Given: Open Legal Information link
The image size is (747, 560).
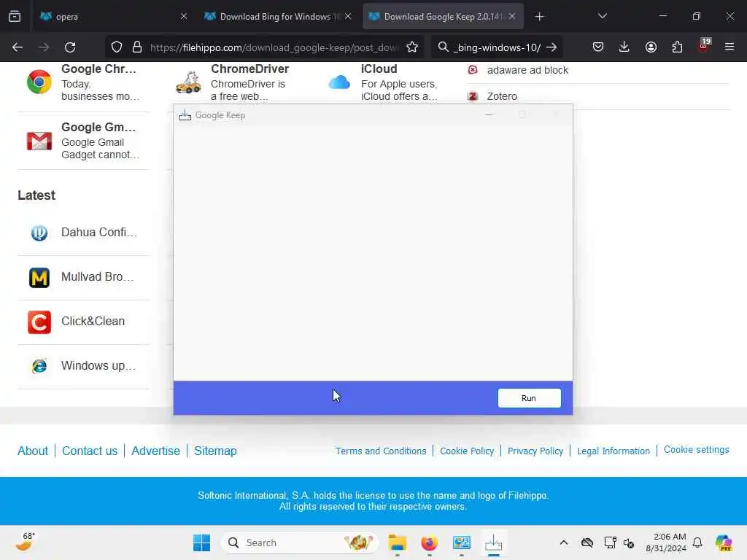Looking at the screenshot, I should pyautogui.click(x=613, y=451).
